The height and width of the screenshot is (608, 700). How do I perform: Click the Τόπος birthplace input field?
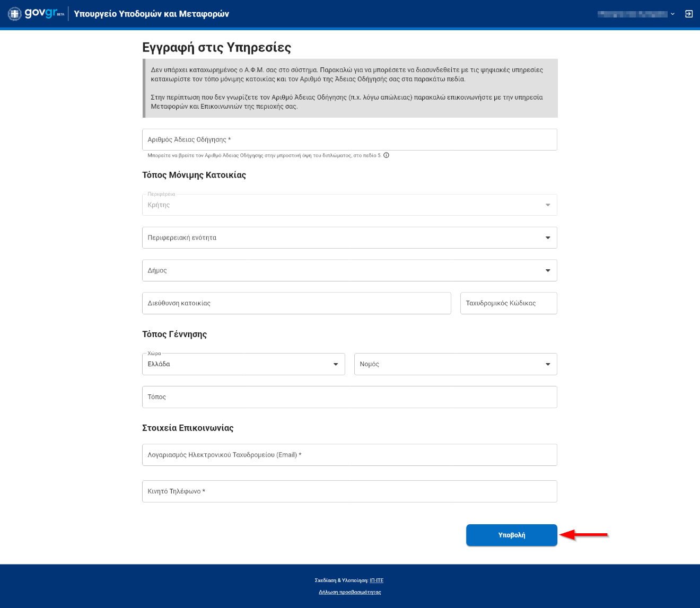click(349, 397)
